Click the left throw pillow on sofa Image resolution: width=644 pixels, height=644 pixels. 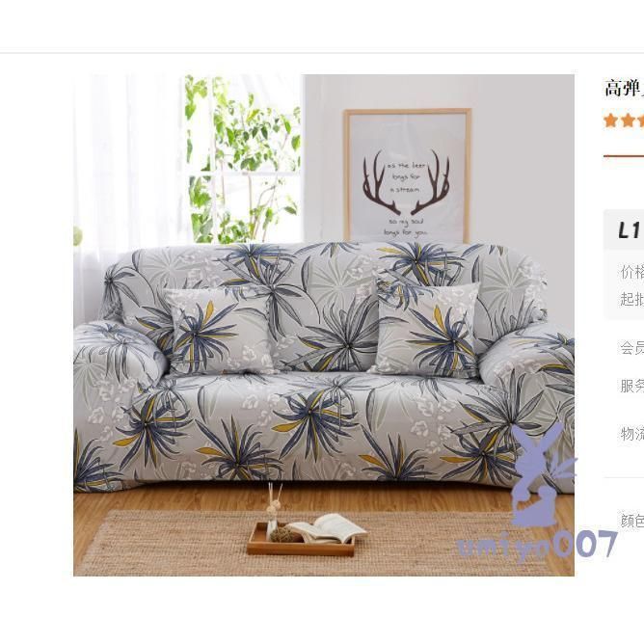(x=218, y=331)
